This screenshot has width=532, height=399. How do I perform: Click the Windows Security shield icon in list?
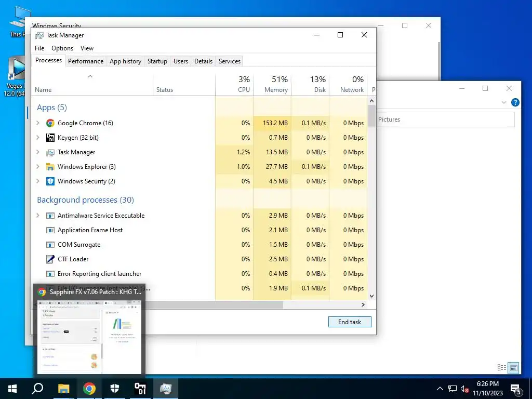(x=50, y=181)
